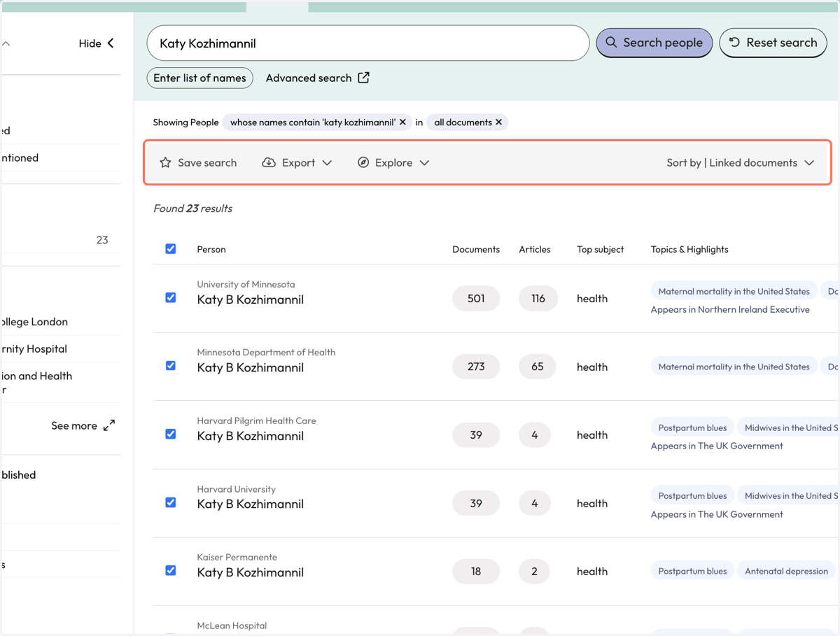Click Postpartum blues tag in Harvard University row
Image resolution: width=840 pixels, height=636 pixels.
point(693,496)
